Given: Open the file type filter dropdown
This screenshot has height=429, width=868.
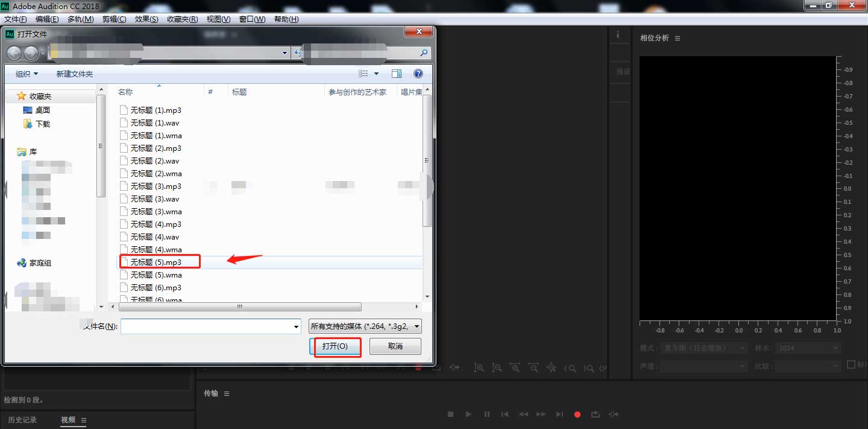Looking at the screenshot, I should (365, 326).
